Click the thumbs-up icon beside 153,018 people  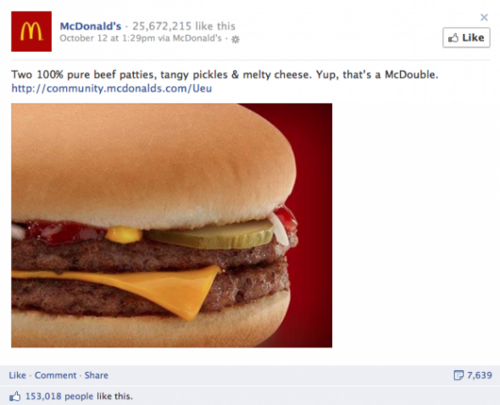pyautogui.click(x=15, y=396)
